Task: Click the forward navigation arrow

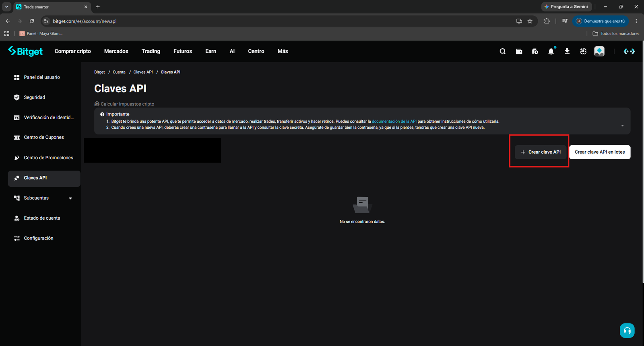Action: [x=20, y=21]
